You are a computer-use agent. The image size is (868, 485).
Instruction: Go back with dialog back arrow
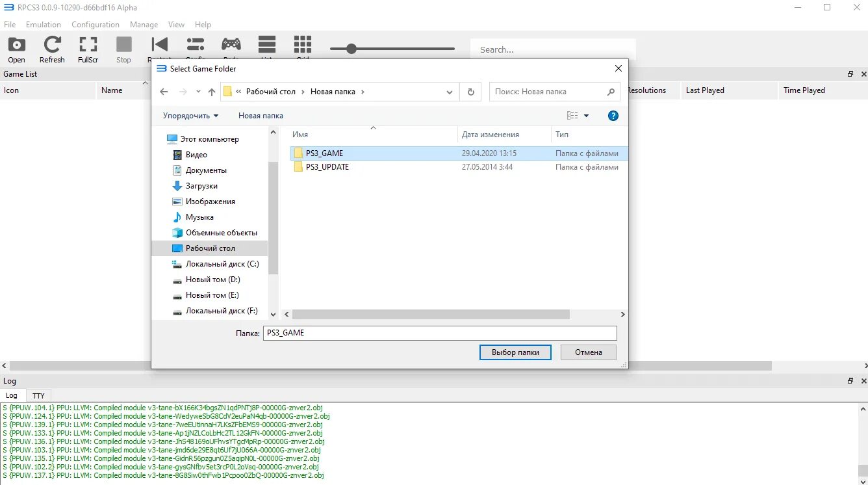pyautogui.click(x=164, y=92)
